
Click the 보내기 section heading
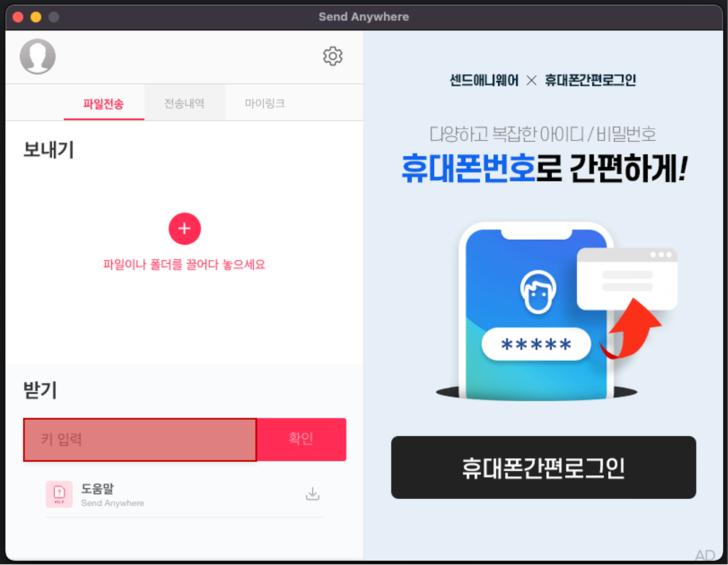pyautogui.click(x=49, y=149)
